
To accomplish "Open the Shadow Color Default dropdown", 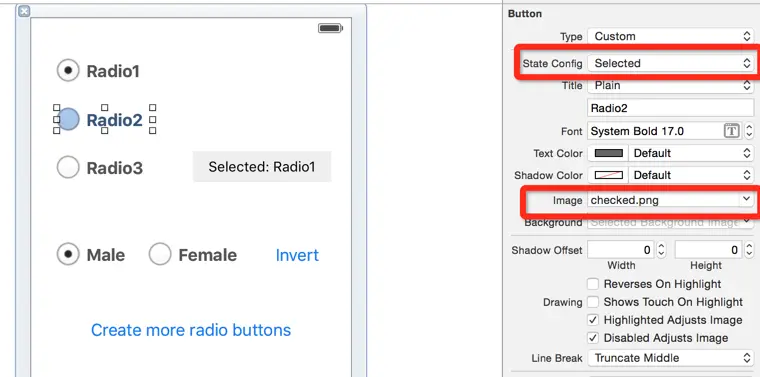I will click(x=691, y=175).
